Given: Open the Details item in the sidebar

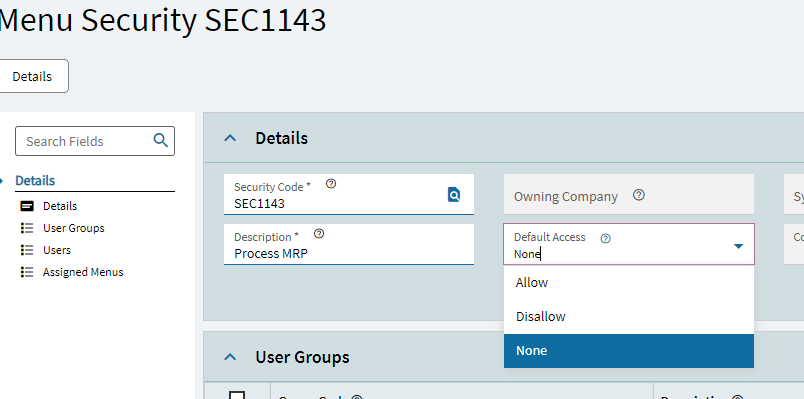Looking at the screenshot, I should coord(60,206).
